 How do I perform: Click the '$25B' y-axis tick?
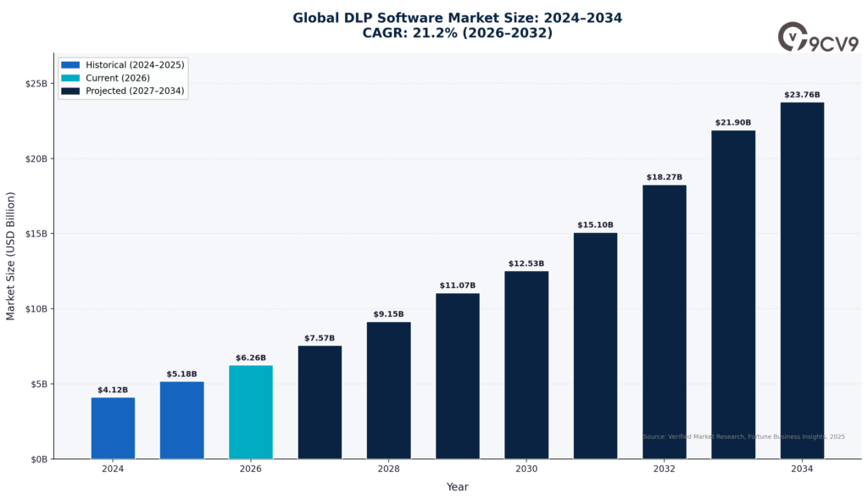point(36,84)
